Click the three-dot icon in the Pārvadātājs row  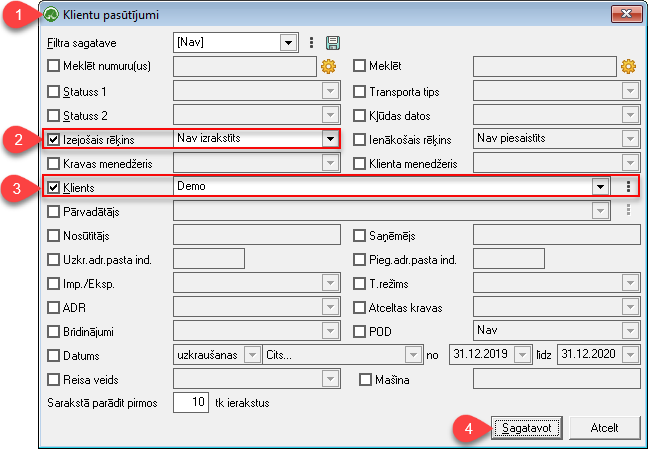click(628, 210)
